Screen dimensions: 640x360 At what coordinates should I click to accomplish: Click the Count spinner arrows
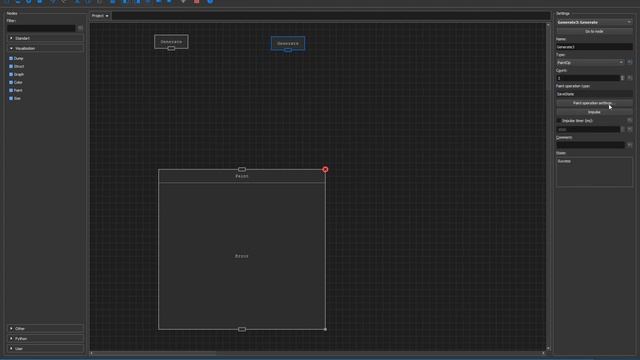click(x=622, y=78)
